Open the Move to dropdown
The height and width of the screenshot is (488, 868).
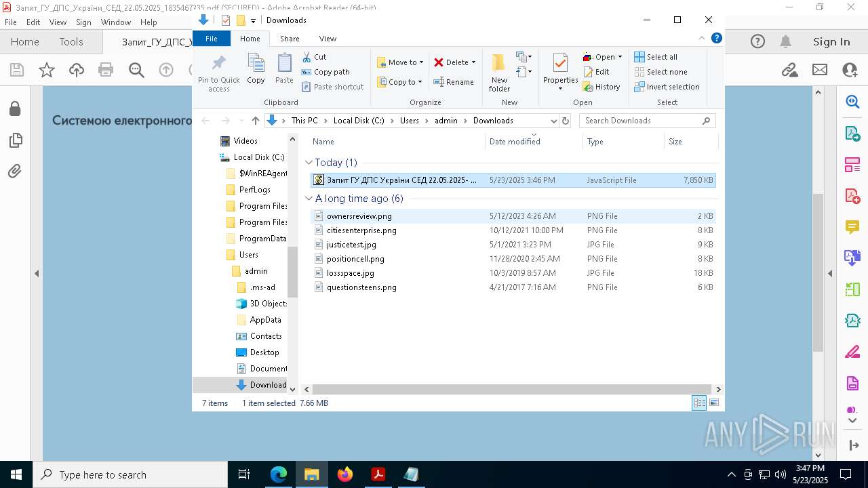coord(400,62)
